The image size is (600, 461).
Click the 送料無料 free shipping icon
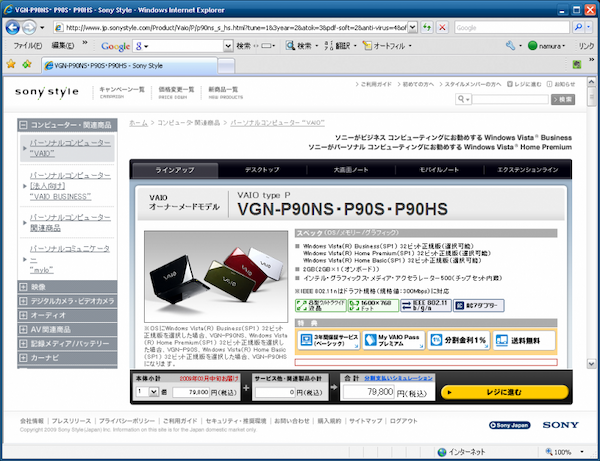coord(524,340)
